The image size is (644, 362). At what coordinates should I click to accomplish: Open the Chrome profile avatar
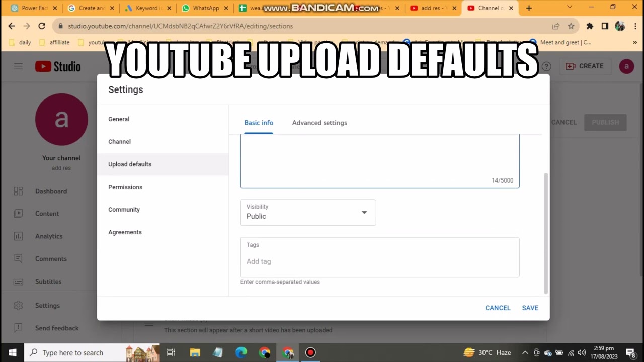pos(620,26)
